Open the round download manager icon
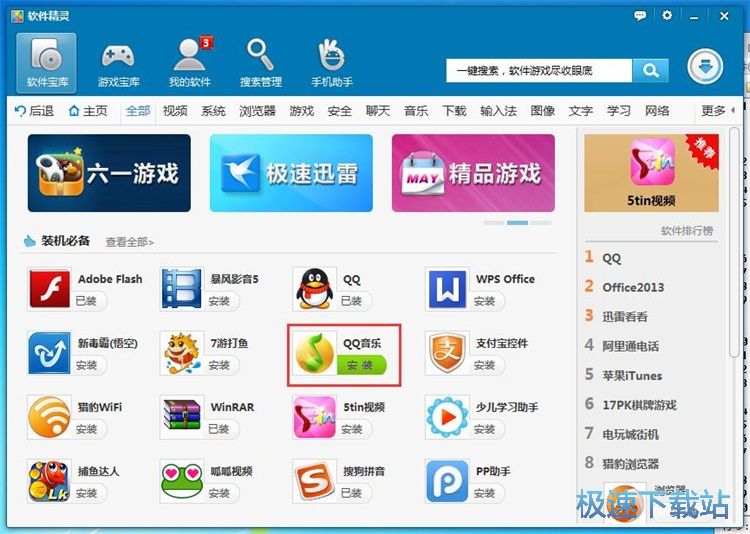This screenshot has width=750, height=534. [705, 67]
